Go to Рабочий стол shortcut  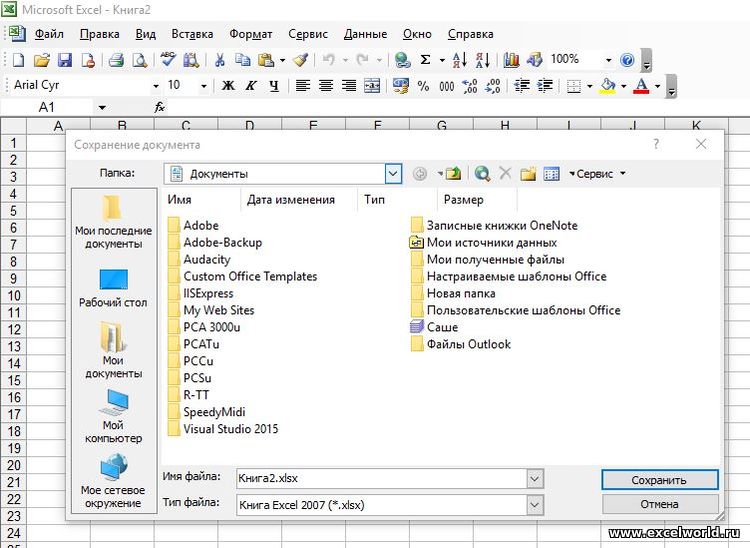pyautogui.click(x=113, y=288)
